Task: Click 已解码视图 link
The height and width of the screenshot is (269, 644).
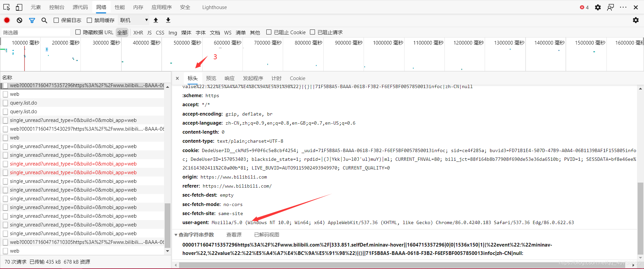Action: [x=267, y=235]
